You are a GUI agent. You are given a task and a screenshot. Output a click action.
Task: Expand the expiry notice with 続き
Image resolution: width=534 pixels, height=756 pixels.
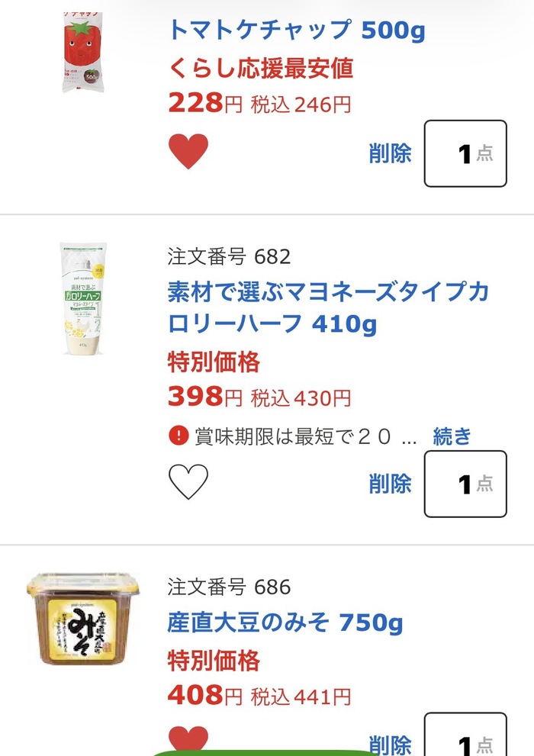(x=452, y=436)
